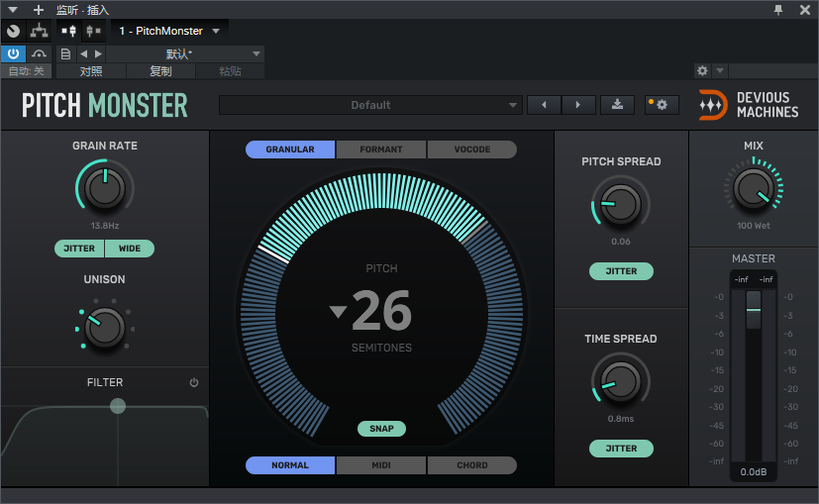Toggle Grain Rate JITTER button
This screenshot has height=504, width=819.
click(x=79, y=249)
